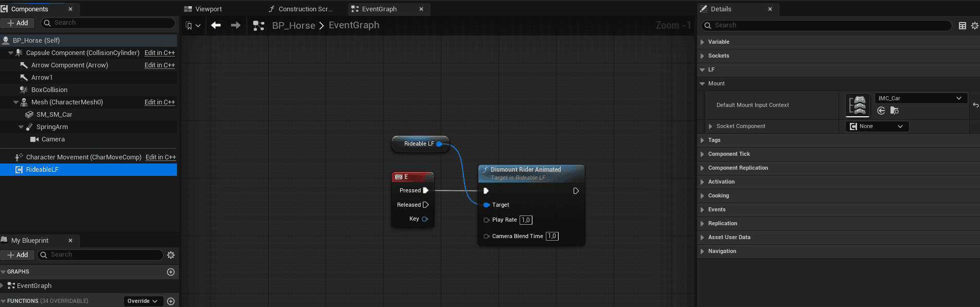Navigate back with the left arrow
The width and height of the screenshot is (980, 307).
tap(216, 25)
